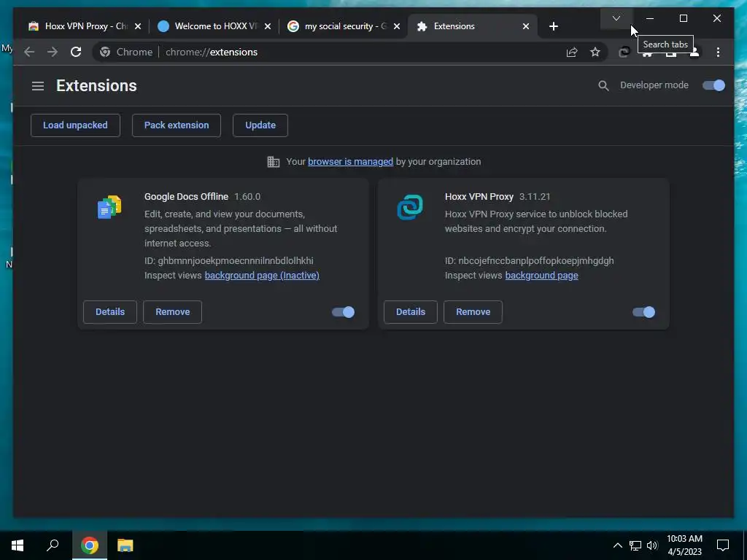Open Details for Google Docs Offline
Viewport: 747px width, 560px height.
point(110,312)
